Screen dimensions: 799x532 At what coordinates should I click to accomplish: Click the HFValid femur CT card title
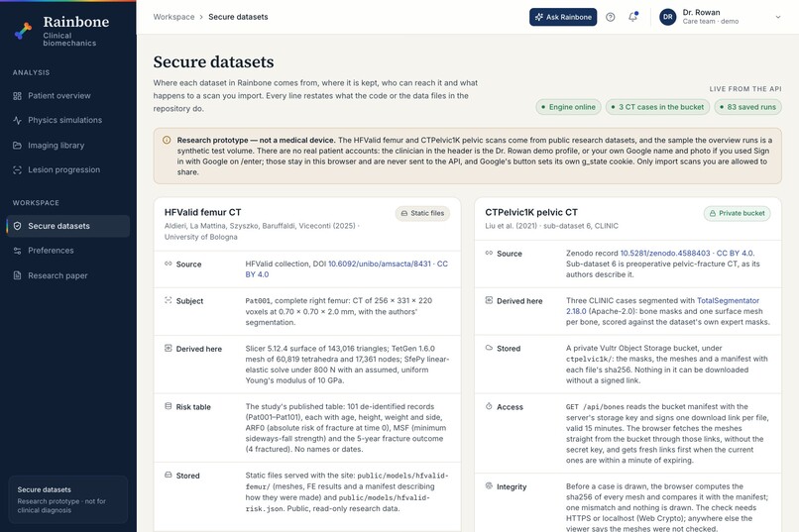pos(203,212)
